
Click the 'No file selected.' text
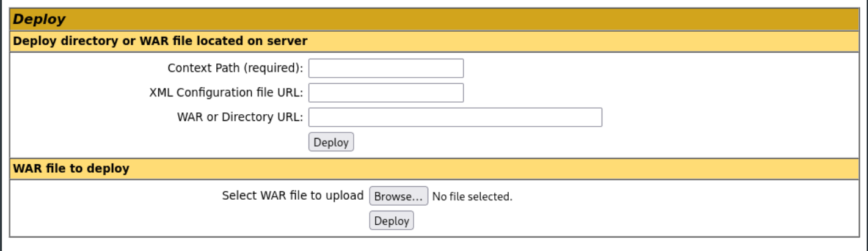click(x=472, y=197)
